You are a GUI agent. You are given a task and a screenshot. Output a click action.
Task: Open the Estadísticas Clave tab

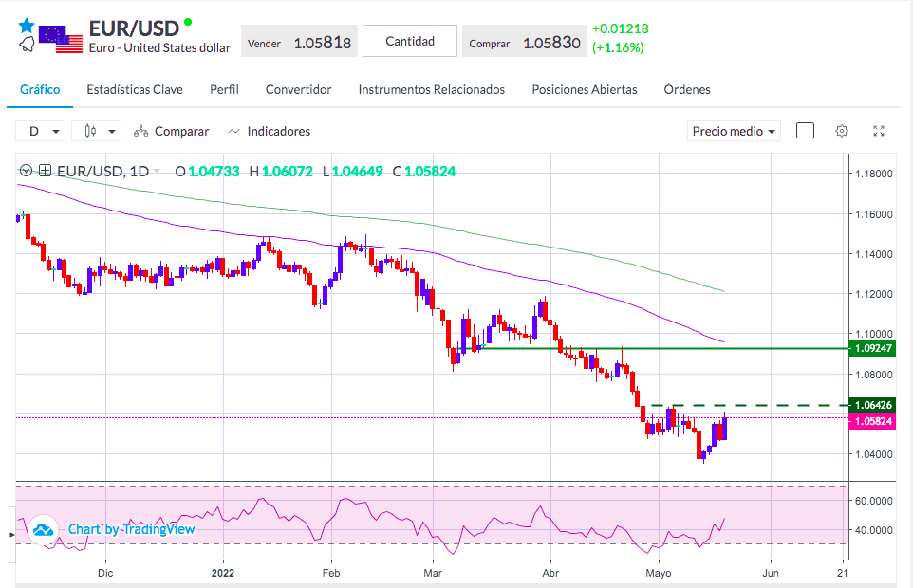pyautogui.click(x=135, y=89)
